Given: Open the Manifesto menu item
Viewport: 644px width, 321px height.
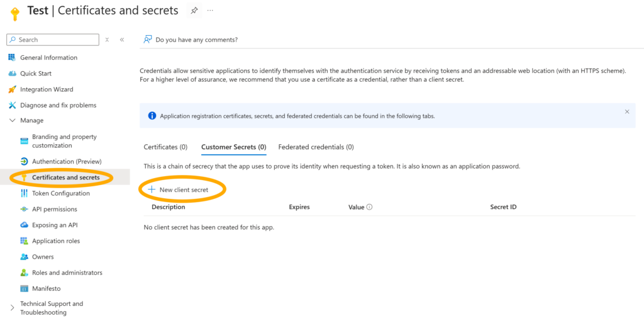Looking at the screenshot, I should pyautogui.click(x=46, y=289).
